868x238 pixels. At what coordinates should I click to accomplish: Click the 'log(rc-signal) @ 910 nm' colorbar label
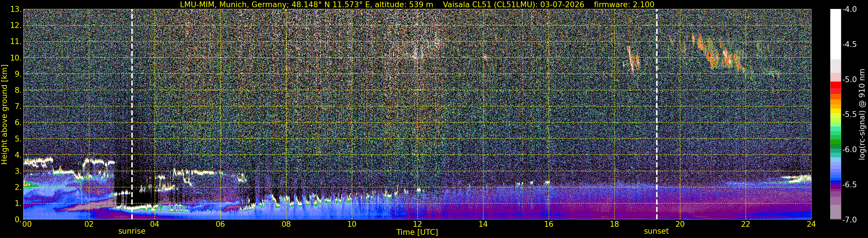[x=863, y=114]
